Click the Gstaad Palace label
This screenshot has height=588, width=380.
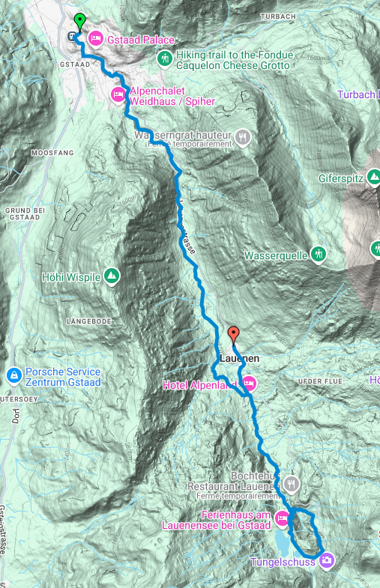(141, 40)
